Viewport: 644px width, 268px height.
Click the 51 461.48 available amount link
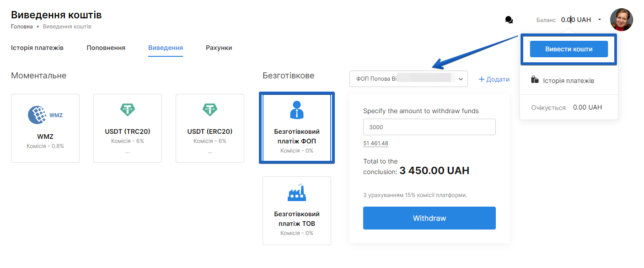pyautogui.click(x=376, y=143)
